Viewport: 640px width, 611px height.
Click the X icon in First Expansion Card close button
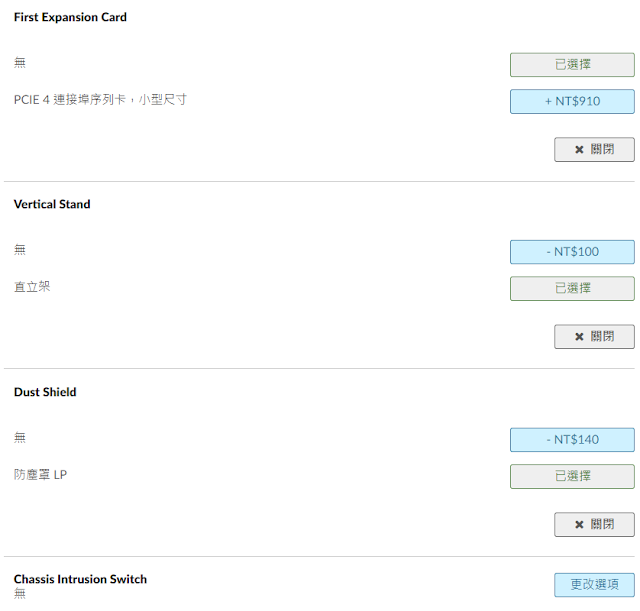[579, 150]
